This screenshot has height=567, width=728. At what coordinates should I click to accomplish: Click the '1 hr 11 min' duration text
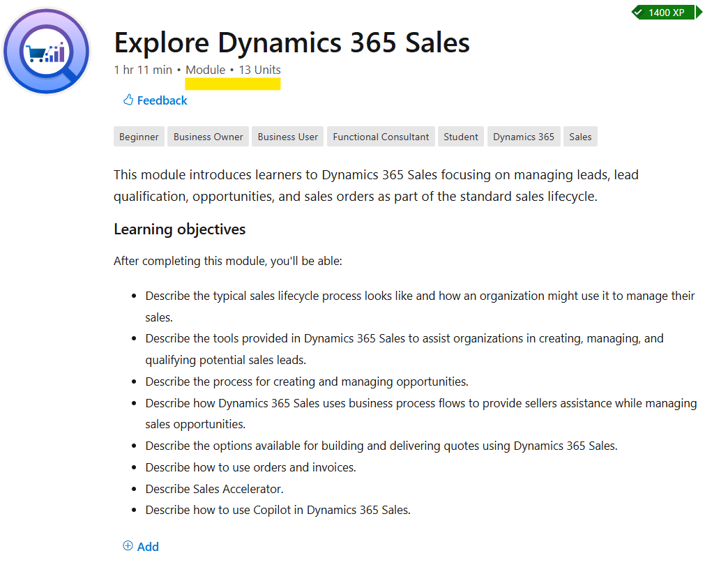tap(143, 70)
